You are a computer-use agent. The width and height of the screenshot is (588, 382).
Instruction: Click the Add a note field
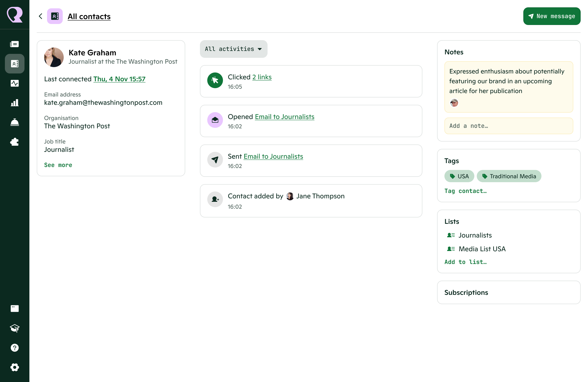tap(508, 126)
